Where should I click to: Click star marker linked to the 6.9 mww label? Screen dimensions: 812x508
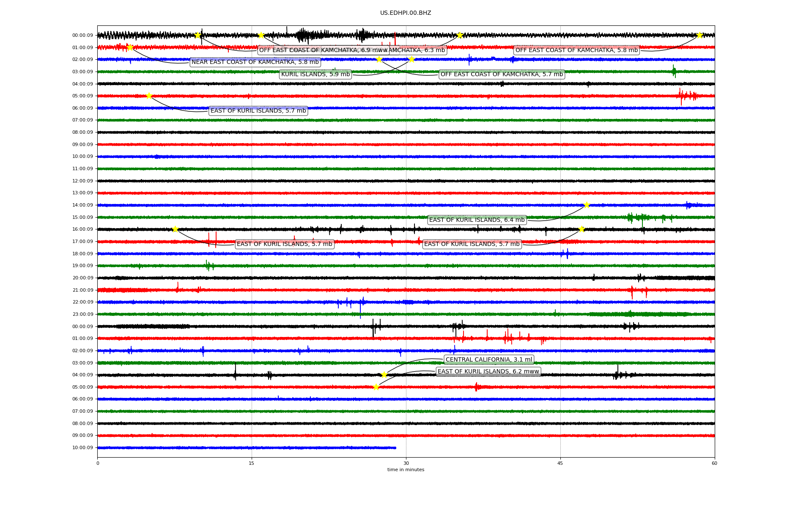click(198, 35)
